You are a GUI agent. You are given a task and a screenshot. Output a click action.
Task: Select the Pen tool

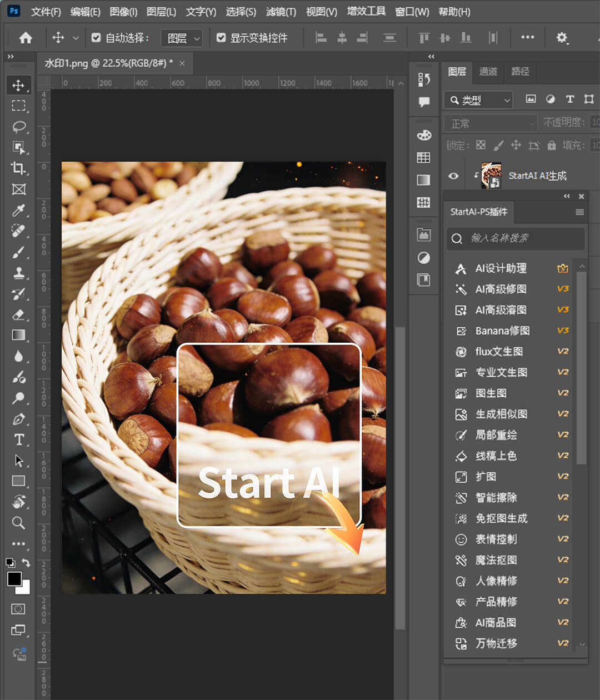pyautogui.click(x=18, y=419)
